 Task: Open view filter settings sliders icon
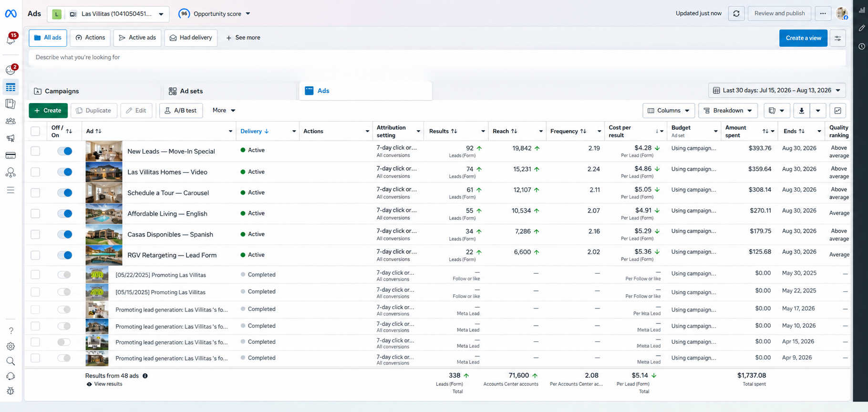[837, 38]
